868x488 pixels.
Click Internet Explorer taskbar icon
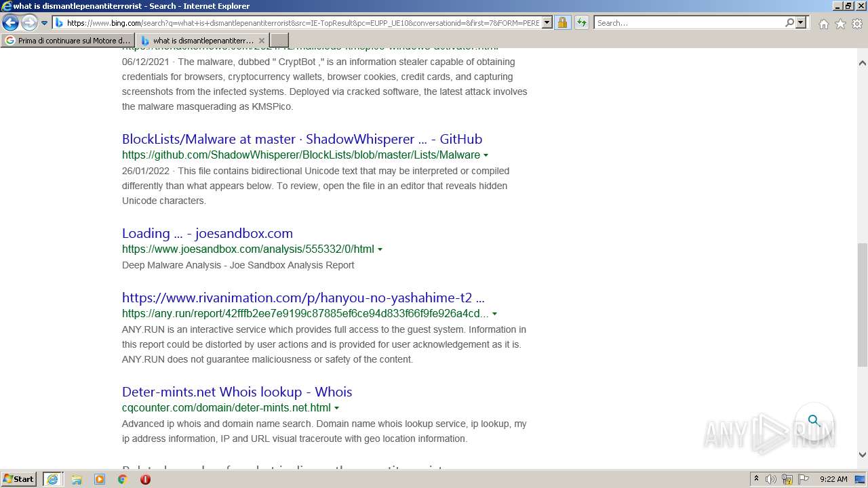tap(52, 479)
